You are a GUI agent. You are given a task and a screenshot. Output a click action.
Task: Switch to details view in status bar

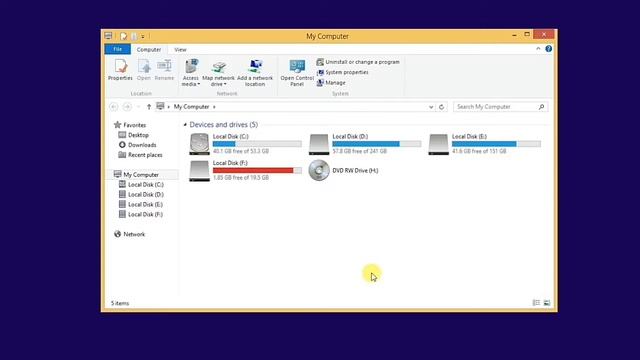click(536, 303)
